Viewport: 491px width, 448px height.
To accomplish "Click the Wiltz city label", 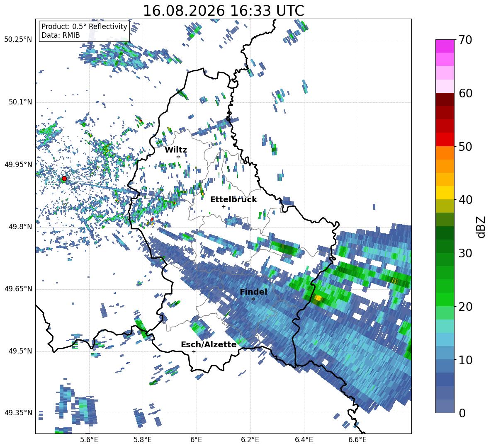I will coord(176,150).
